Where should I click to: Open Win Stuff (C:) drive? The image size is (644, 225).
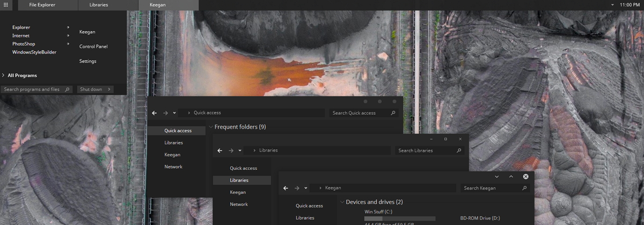pyautogui.click(x=378, y=212)
